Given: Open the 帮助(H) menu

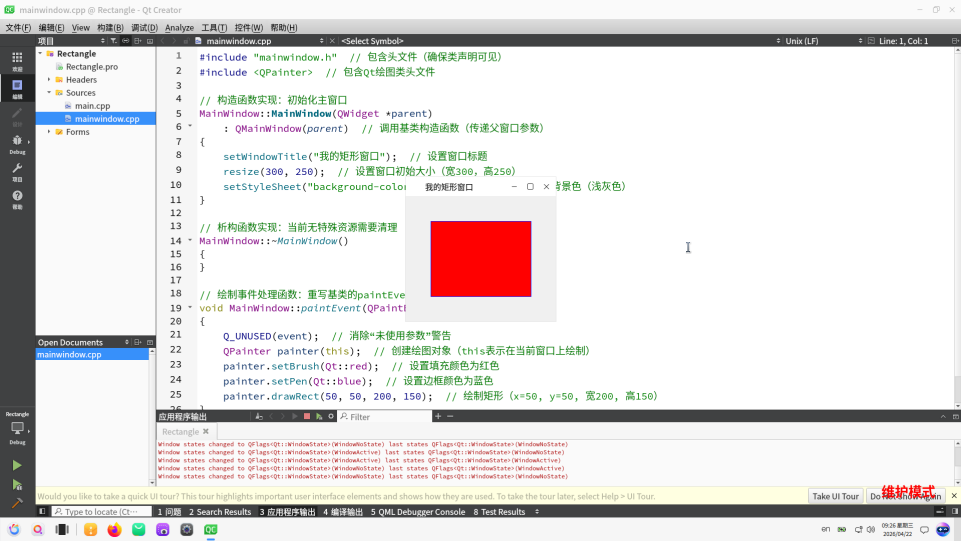Looking at the screenshot, I should pyautogui.click(x=283, y=28).
